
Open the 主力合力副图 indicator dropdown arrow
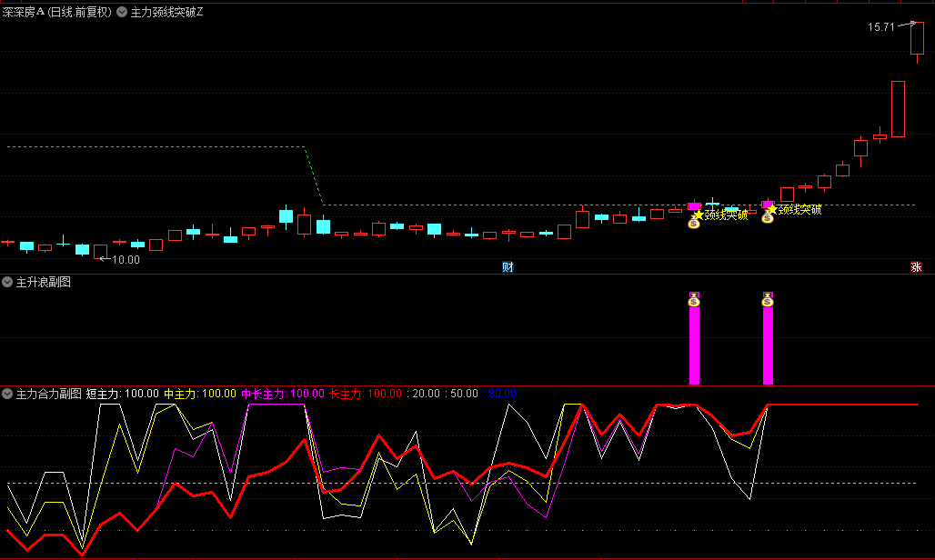(x=7, y=394)
